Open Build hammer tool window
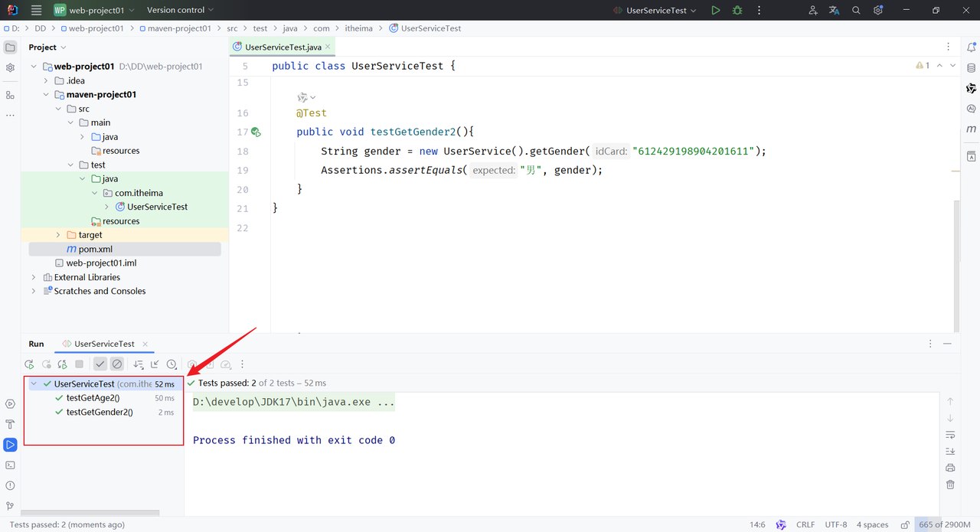980x532 pixels. click(x=10, y=424)
